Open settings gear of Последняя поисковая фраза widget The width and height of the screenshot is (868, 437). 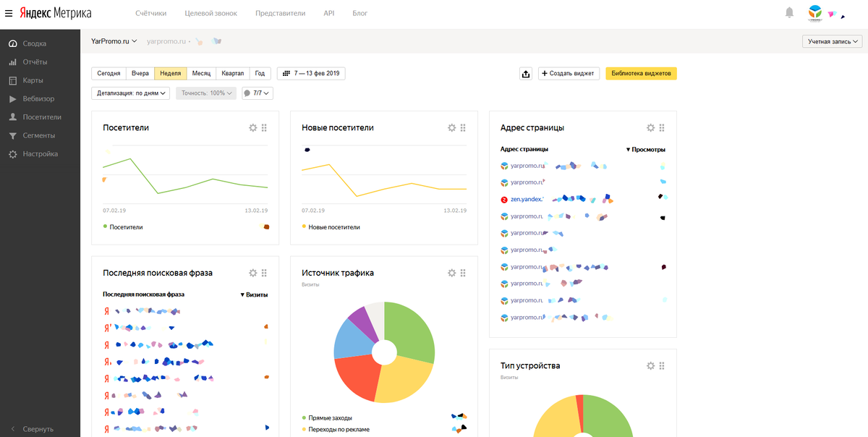click(252, 273)
